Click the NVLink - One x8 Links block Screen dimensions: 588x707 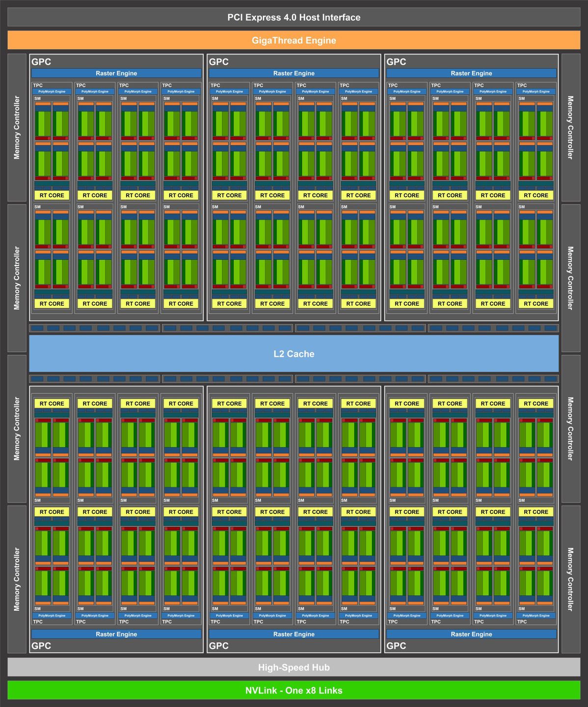pos(294,690)
